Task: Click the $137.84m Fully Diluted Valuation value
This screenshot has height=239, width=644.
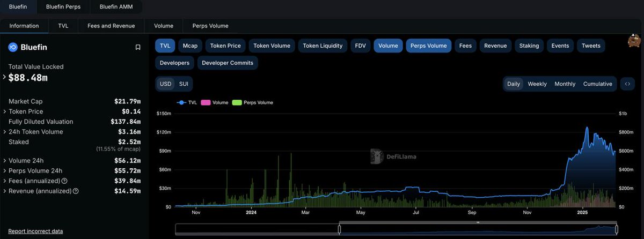Action: click(x=126, y=122)
